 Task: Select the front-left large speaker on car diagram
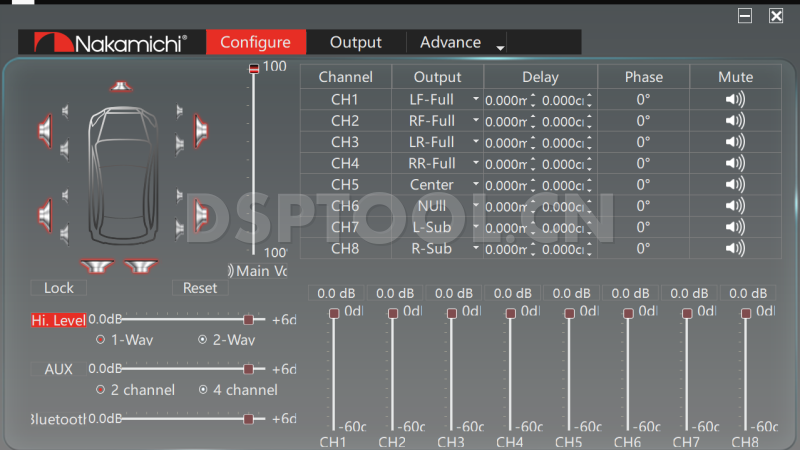[44, 129]
